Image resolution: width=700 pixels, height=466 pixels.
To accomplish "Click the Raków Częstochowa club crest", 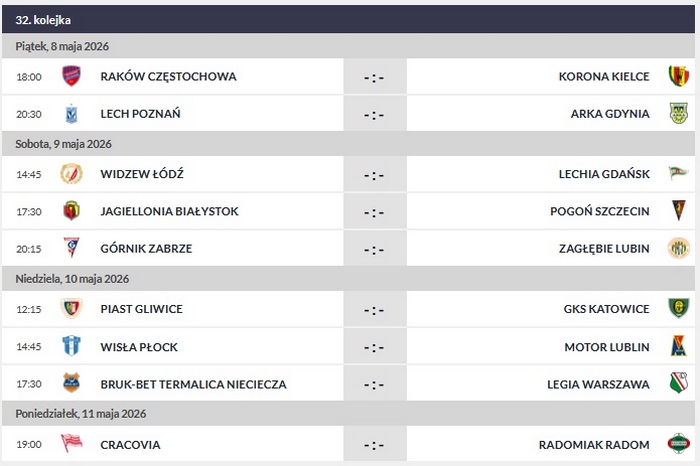I will [71, 76].
